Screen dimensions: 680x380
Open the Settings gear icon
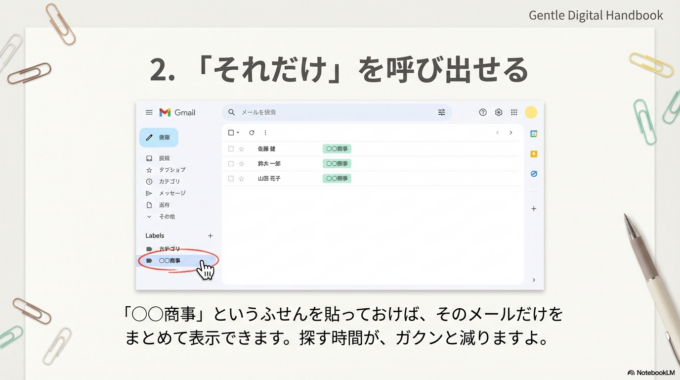point(498,112)
